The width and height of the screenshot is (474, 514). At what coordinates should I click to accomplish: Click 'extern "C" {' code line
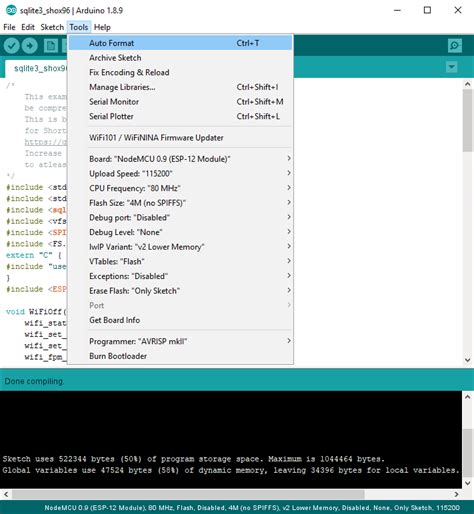34,255
